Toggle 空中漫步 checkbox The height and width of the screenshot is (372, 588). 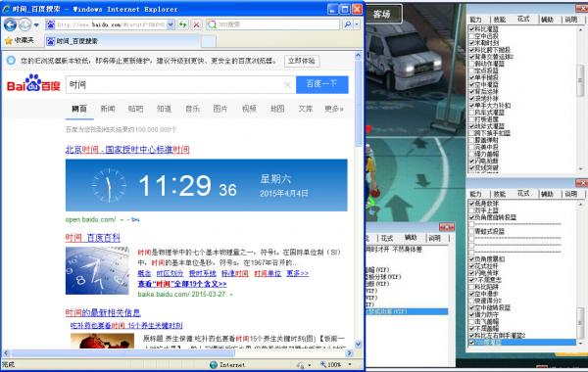coord(472,294)
